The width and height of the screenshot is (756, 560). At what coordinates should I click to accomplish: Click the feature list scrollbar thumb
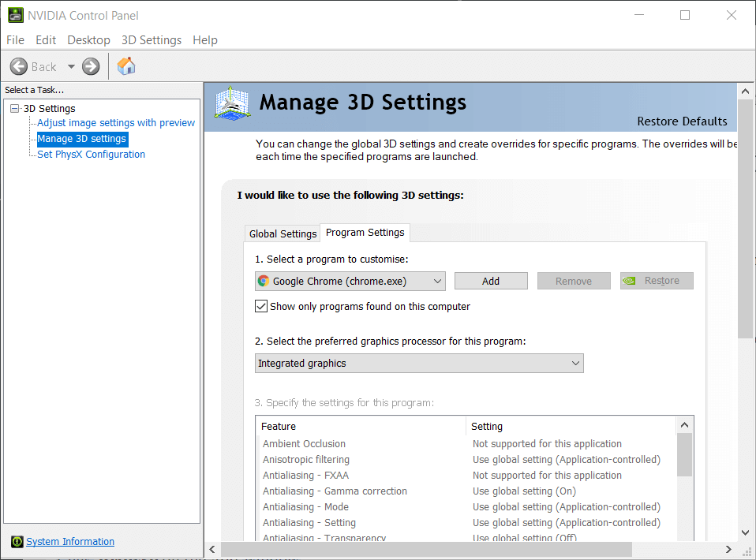tap(684, 454)
